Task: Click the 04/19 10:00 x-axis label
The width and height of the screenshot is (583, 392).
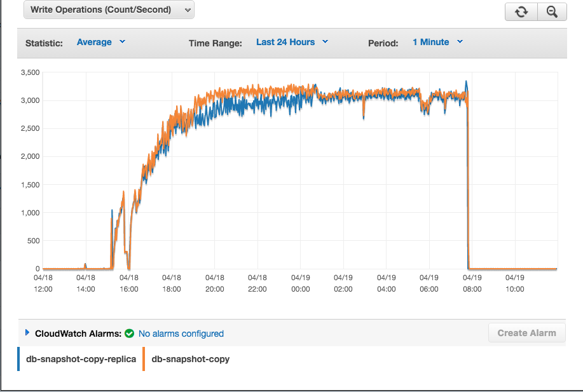Action: click(x=515, y=283)
